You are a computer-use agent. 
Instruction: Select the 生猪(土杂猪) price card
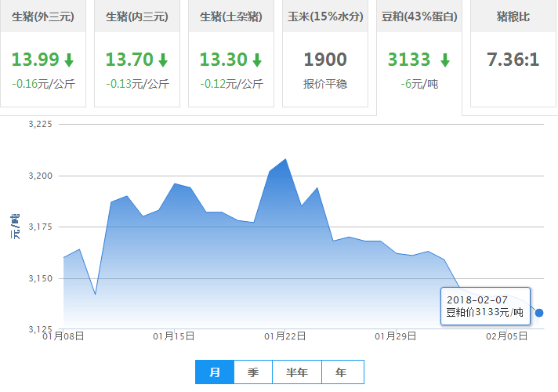(231, 53)
